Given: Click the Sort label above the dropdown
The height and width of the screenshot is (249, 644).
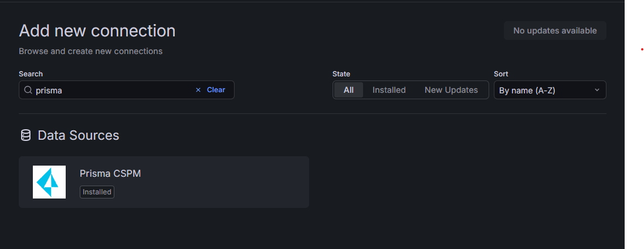Looking at the screenshot, I should (501, 73).
